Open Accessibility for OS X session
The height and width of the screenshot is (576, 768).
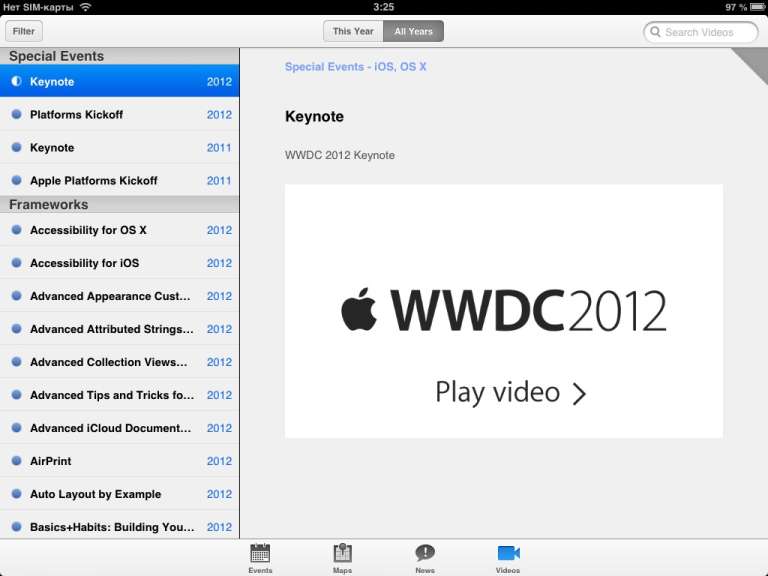pyautogui.click(x=120, y=230)
